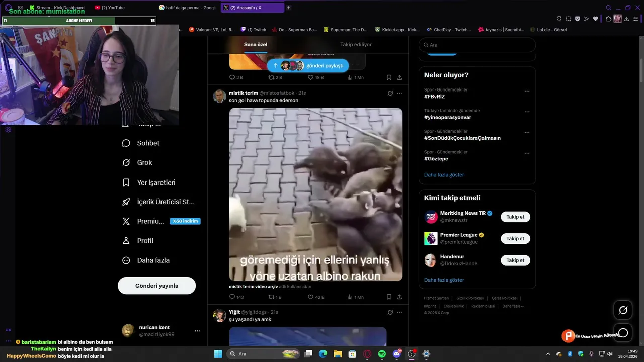644x362 pixels.
Task: Follow Handenur account
Action: click(x=515, y=260)
